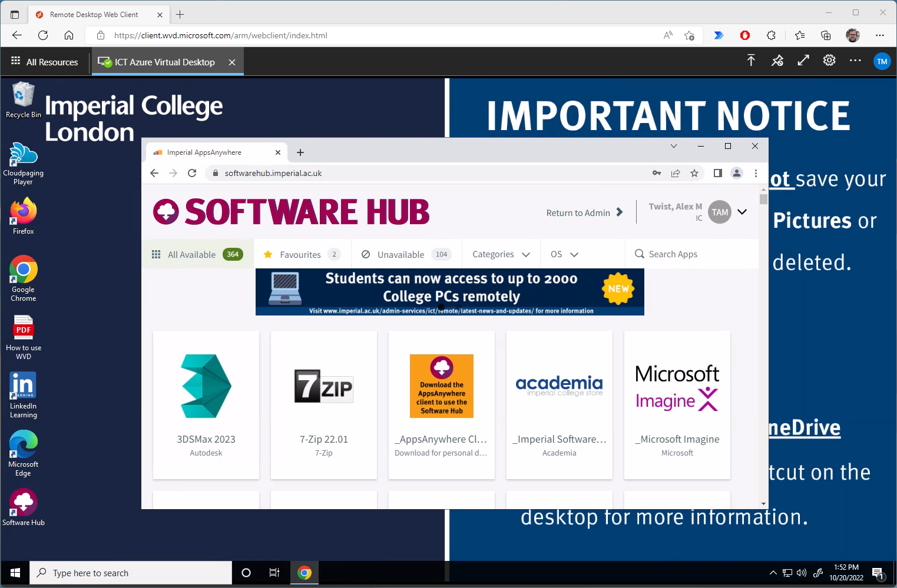Open Task View on the taskbar

274,573
